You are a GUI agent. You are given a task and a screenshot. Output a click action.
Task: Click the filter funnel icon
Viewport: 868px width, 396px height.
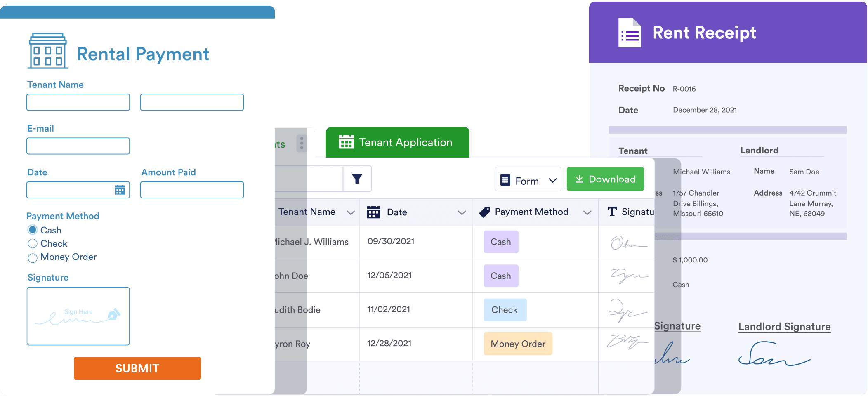(357, 179)
